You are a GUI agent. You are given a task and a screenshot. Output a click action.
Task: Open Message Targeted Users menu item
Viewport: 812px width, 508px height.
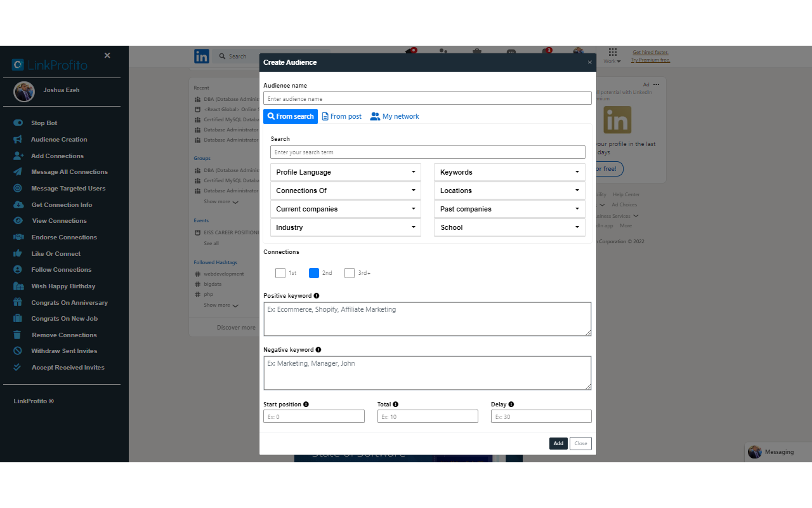pyautogui.click(x=69, y=189)
